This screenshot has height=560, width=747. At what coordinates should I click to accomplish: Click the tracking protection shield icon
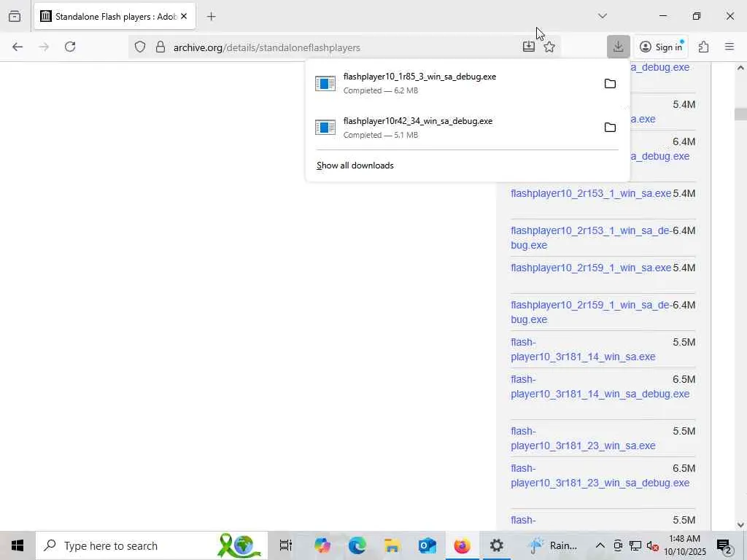click(x=139, y=47)
